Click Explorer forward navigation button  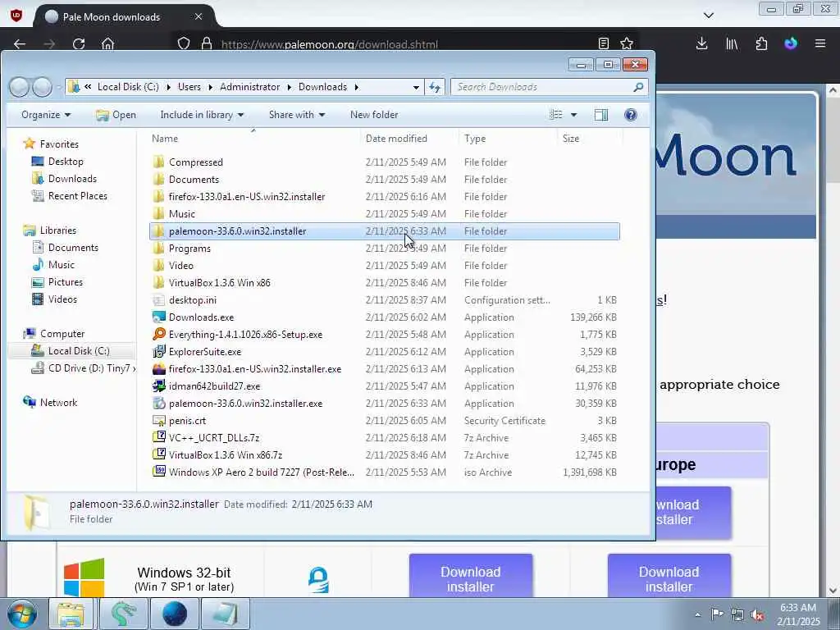pos(43,87)
